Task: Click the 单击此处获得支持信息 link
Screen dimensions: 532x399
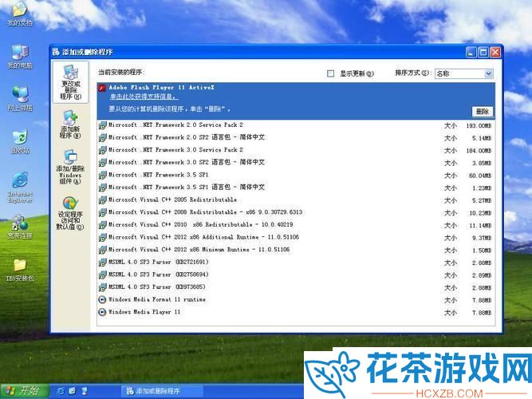Action: pos(144,97)
